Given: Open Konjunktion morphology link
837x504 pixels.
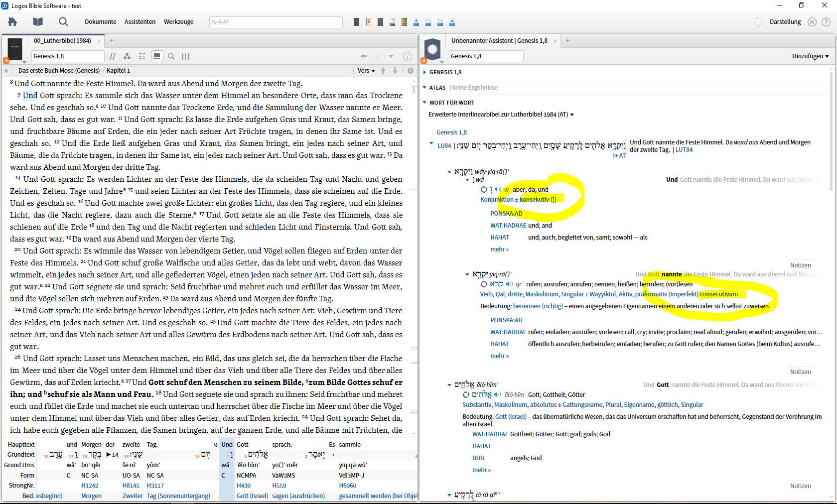Looking at the screenshot, I should tap(497, 200).
